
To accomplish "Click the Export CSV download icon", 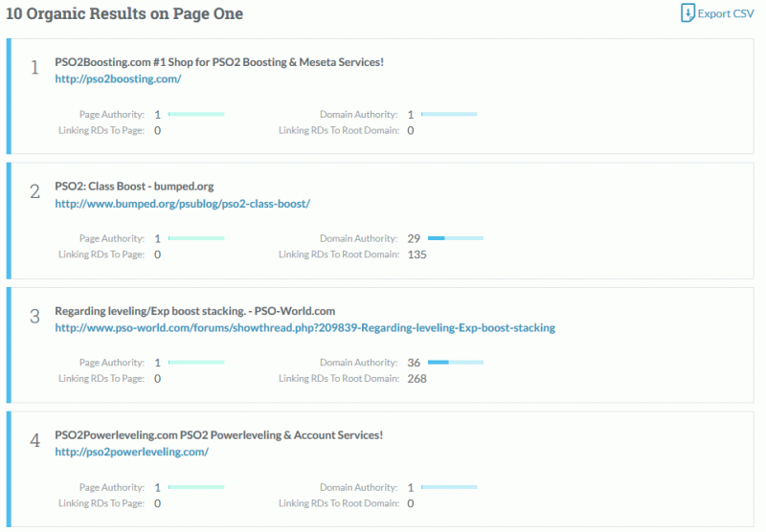I will coord(687,13).
